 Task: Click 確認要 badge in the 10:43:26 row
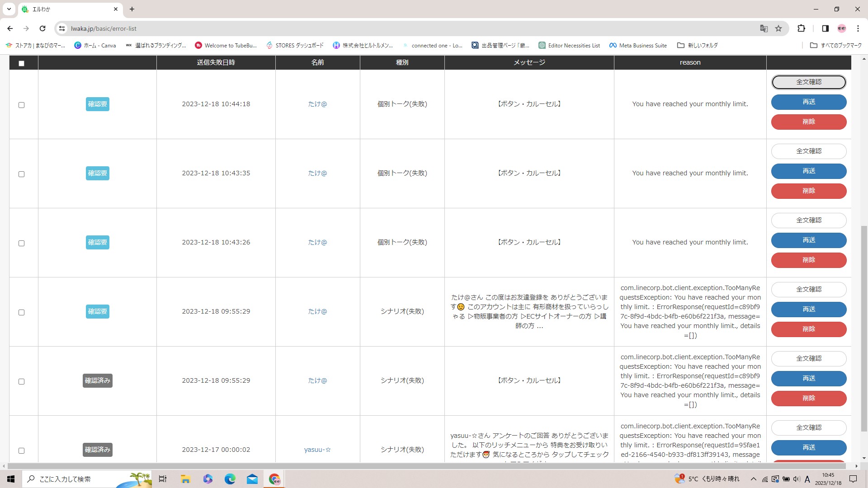coord(98,243)
